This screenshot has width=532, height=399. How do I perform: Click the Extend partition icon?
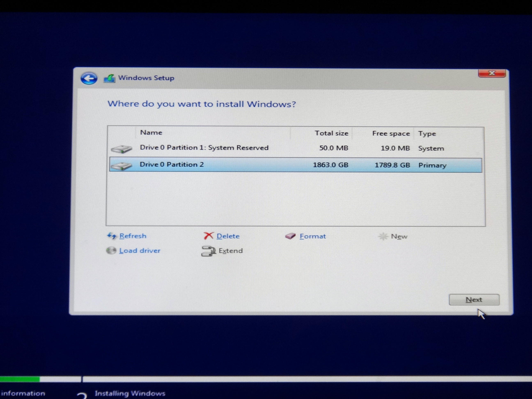click(x=209, y=251)
